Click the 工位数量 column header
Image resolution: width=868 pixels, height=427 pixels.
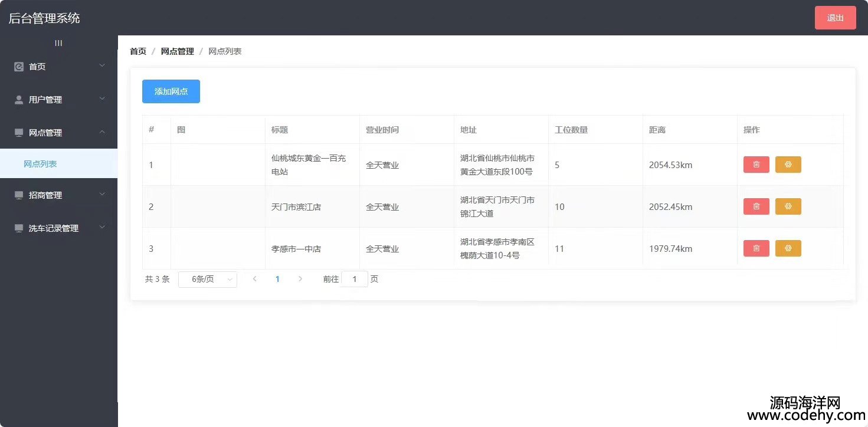click(x=571, y=130)
